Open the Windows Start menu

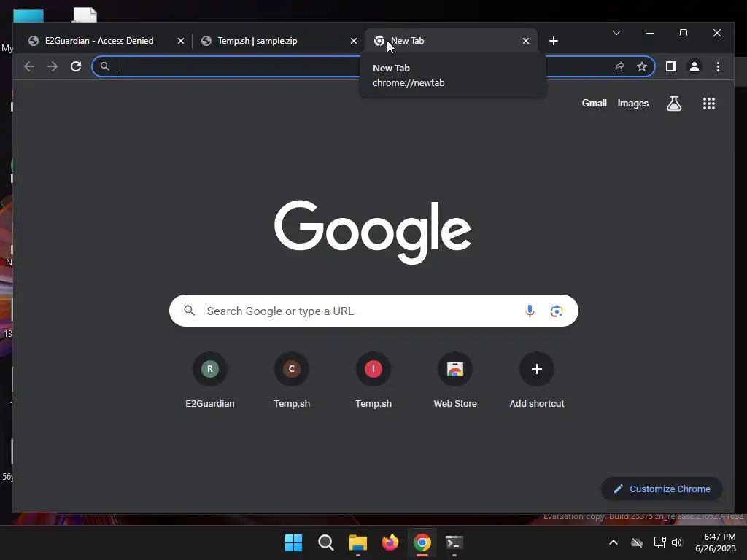tap(293, 542)
